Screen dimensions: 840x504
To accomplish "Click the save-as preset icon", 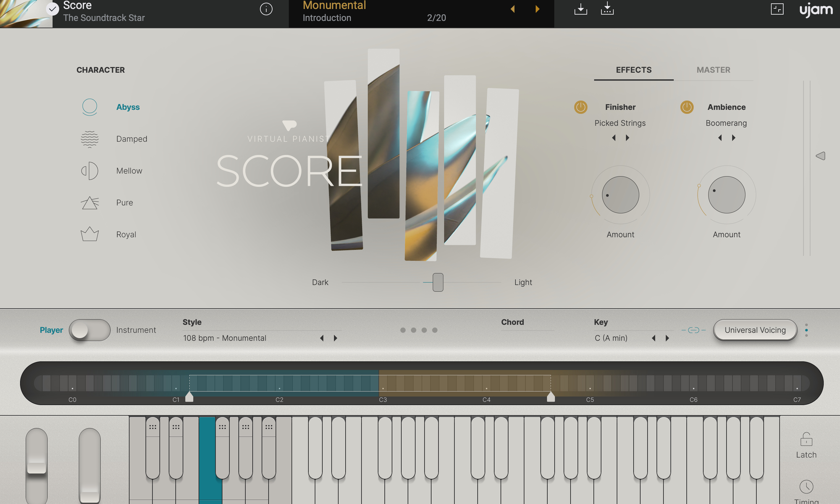I will [x=607, y=9].
